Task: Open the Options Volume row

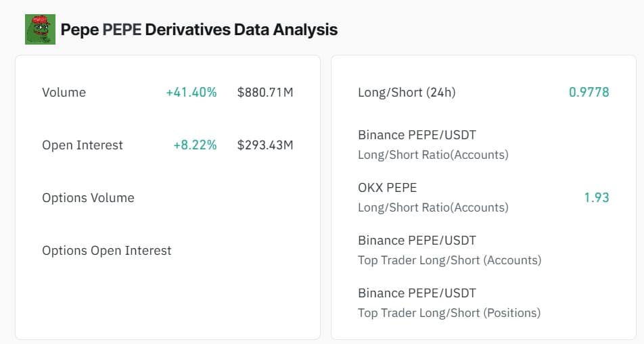Action: click(88, 198)
